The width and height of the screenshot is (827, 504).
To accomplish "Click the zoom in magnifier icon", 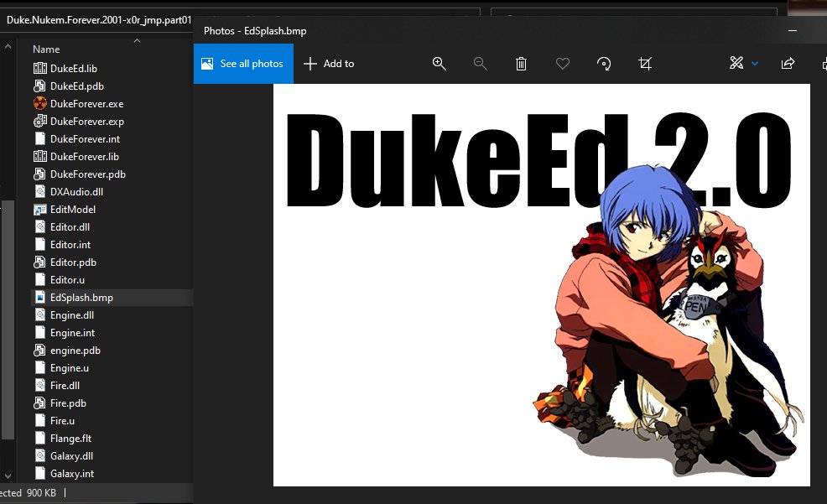I will [439, 64].
